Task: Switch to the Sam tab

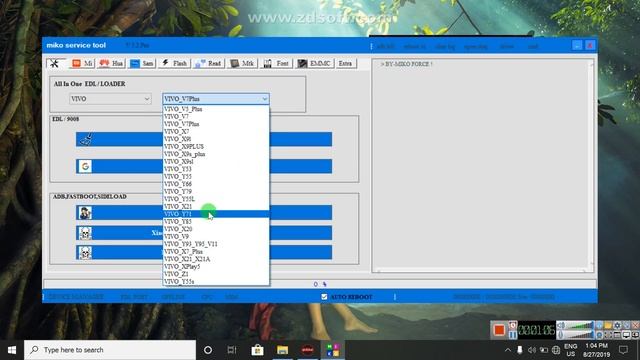Action: pyautogui.click(x=142, y=63)
